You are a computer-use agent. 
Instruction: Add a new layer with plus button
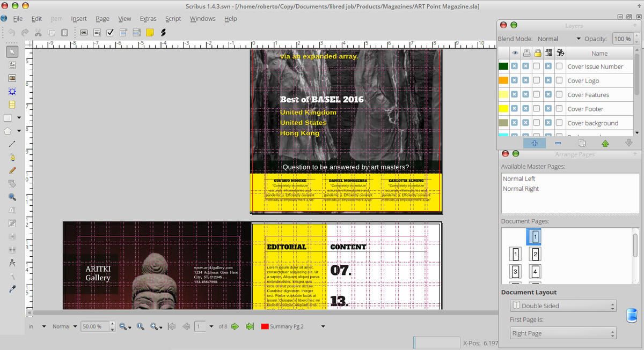(x=535, y=143)
